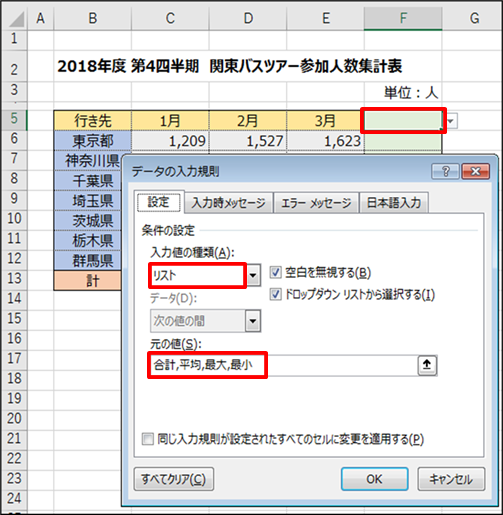Open the データ dropdown showing 次の値の間

pyautogui.click(x=253, y=321)
